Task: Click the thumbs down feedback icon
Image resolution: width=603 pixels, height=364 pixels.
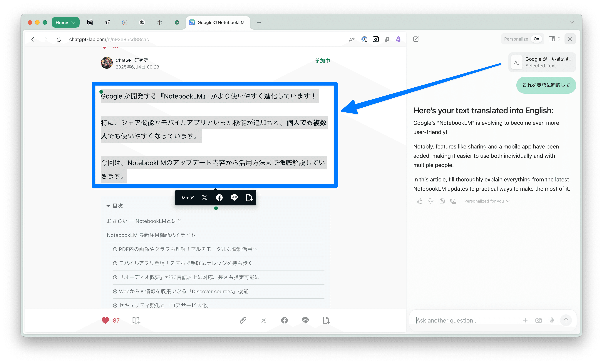Action: (431, 201)
